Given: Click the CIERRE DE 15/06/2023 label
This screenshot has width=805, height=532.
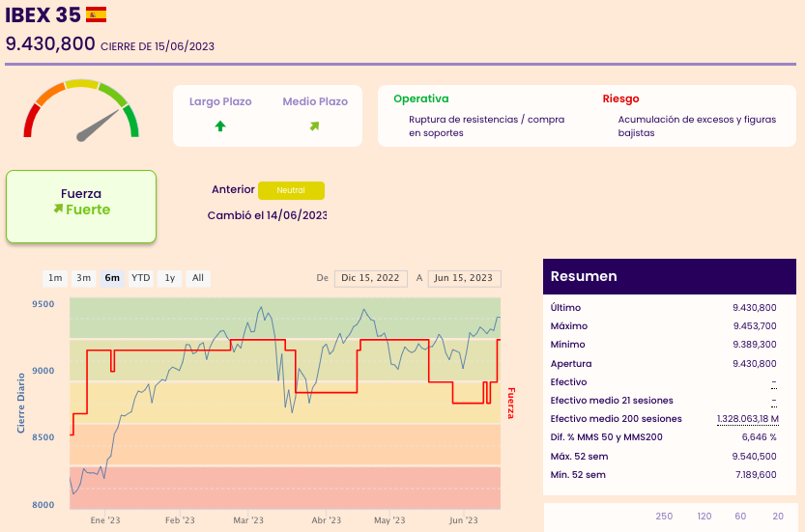Looking at the screenshot, I should [x=158, y=46].
